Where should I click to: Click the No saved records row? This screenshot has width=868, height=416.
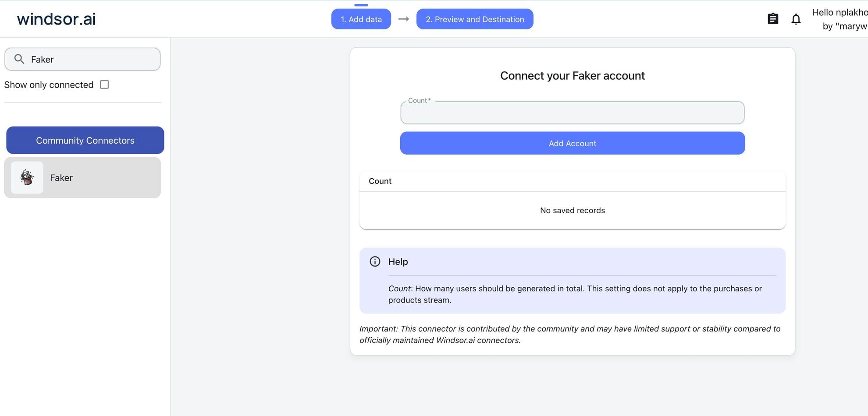click(572, 211)
